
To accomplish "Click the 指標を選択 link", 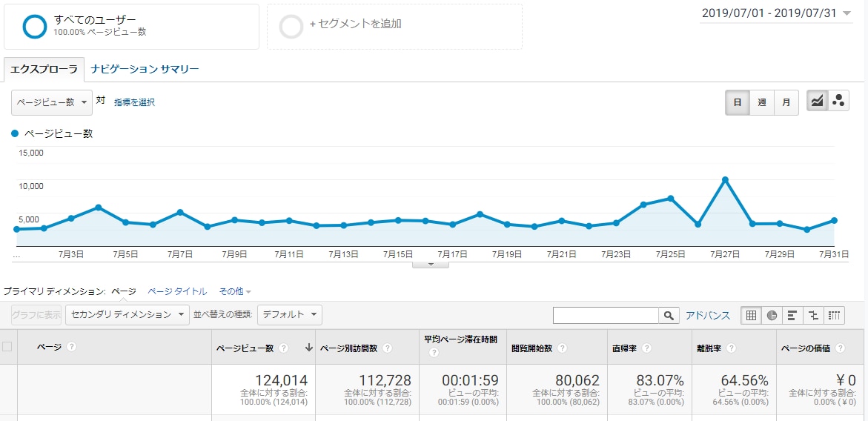I will pos(134,102).
